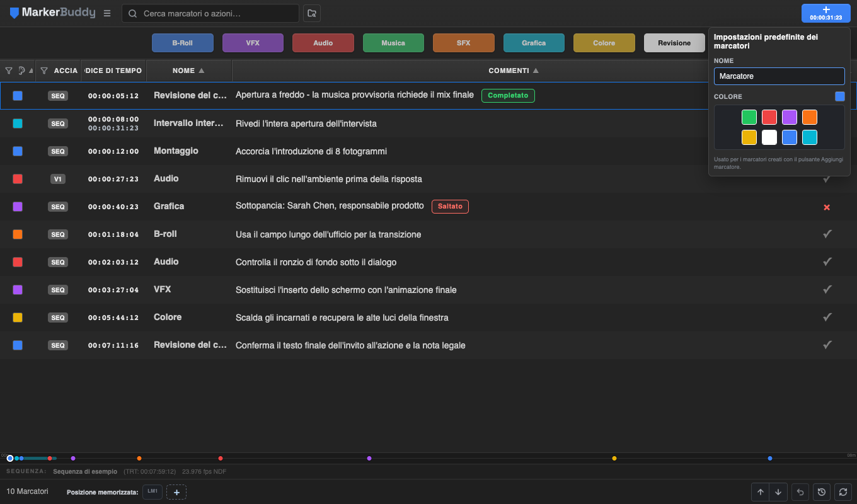Click the Saltato status badge
The image size is (857, 504).
point(450,207)
